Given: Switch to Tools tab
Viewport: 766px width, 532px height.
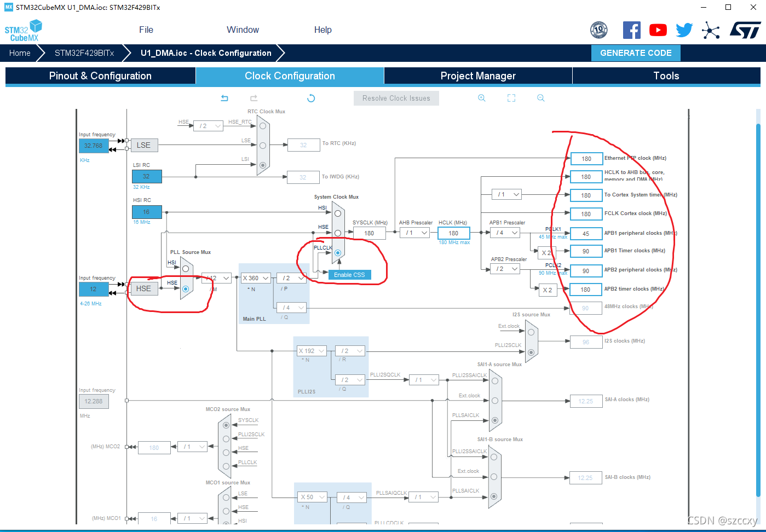Looking at the screenshot, I should pyautogui.click(x=666, y=76).
